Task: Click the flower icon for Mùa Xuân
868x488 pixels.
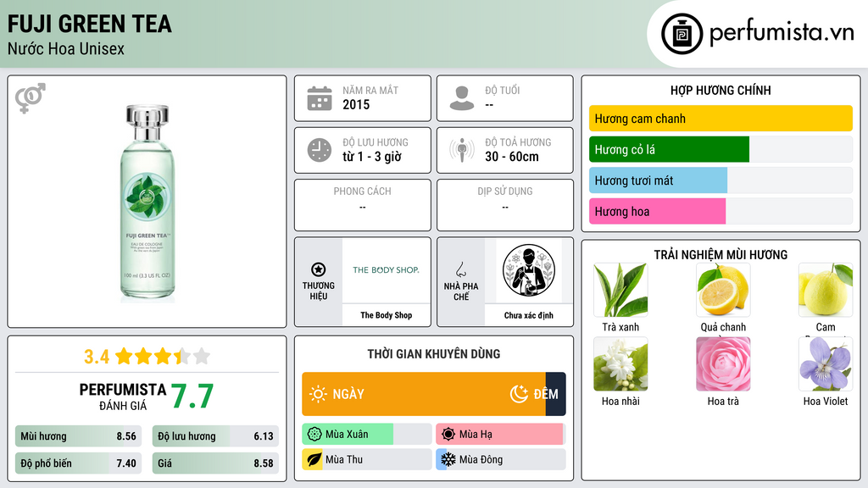Action: point(314,435)
